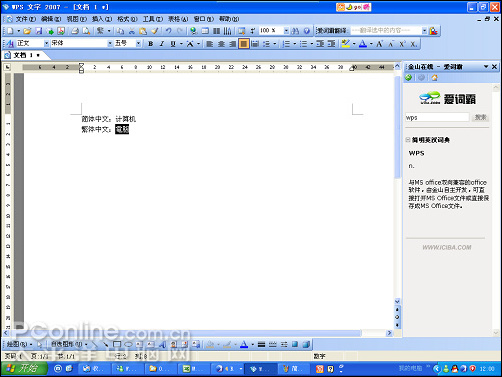Select the Format Painter brush
The width and height of the screenshot is (502, 377).
tap(155, 31)
